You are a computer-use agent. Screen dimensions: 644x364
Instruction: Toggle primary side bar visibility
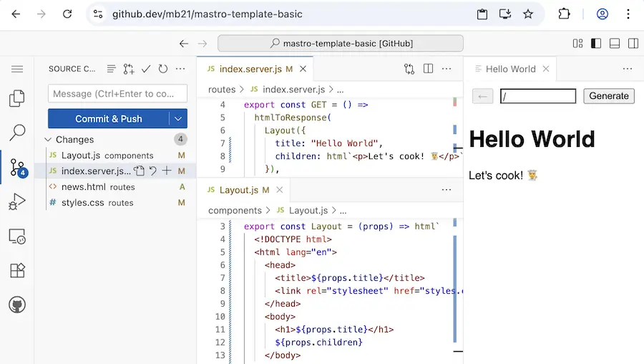tap(596, 44)
